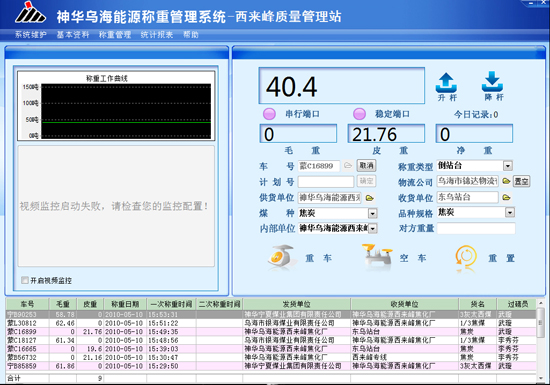Click the 对方重量 input field
550x385 pixels.
(476, 228)
